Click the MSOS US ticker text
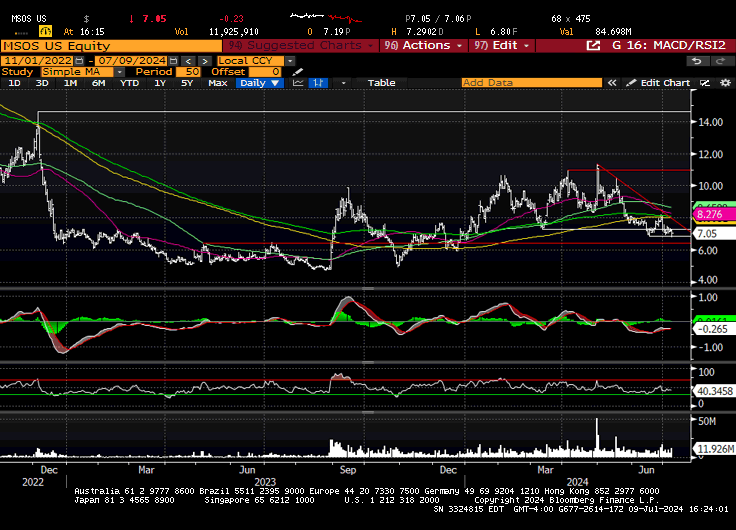This screenshot has height=530, width=736. pyautogui.click(x=29, y=19)
